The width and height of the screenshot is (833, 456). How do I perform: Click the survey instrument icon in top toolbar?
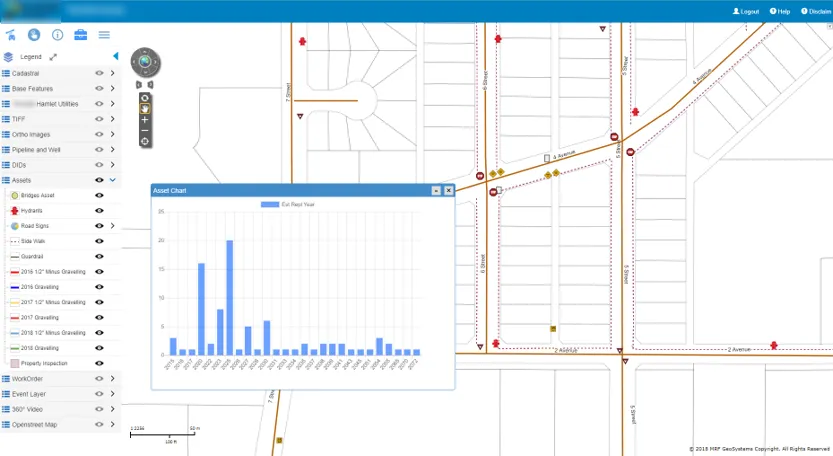[11, 35]
